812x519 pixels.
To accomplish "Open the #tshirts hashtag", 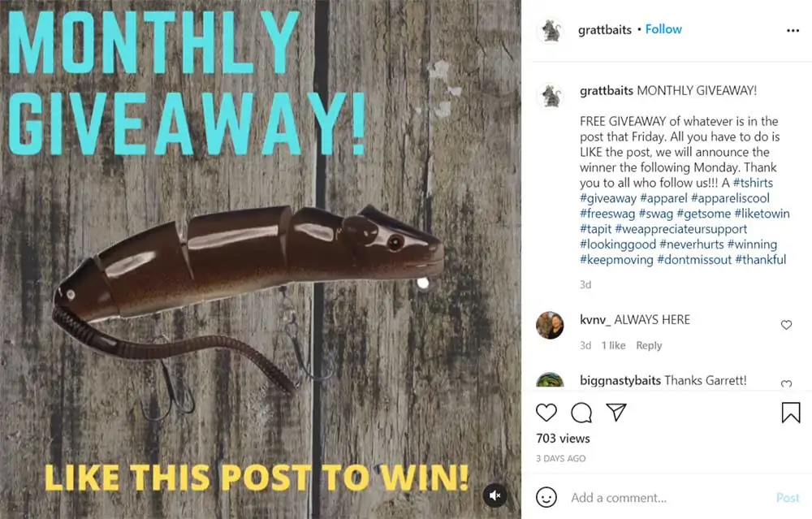I will [x=753, y=183].
